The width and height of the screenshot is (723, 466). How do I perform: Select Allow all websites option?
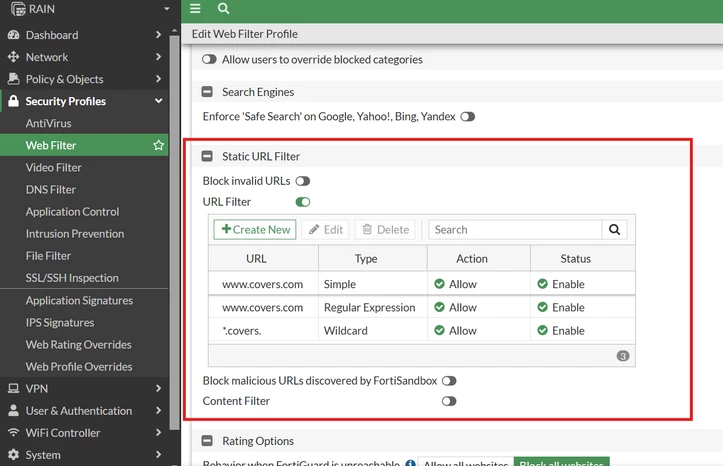click(x=465, y=462)
